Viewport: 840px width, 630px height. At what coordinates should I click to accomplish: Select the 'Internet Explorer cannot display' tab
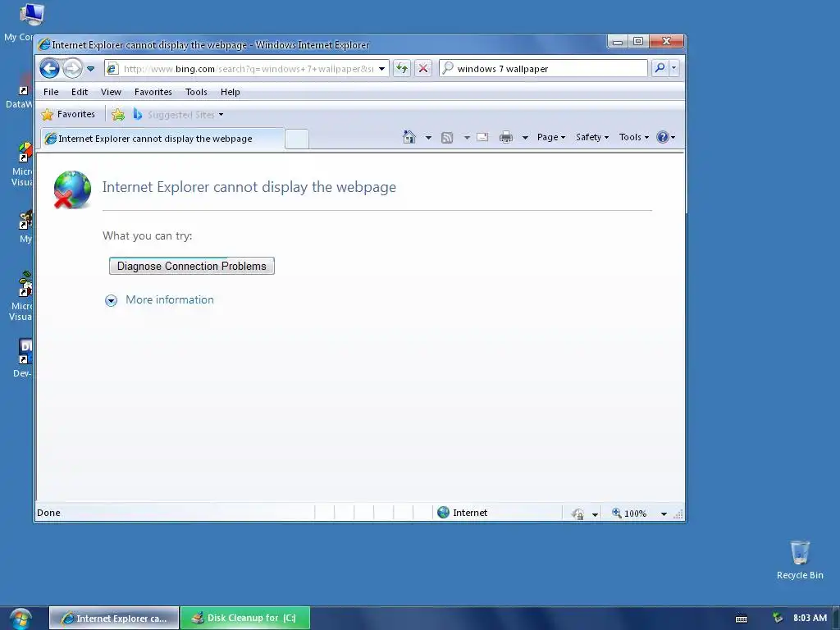coord(162,139)
